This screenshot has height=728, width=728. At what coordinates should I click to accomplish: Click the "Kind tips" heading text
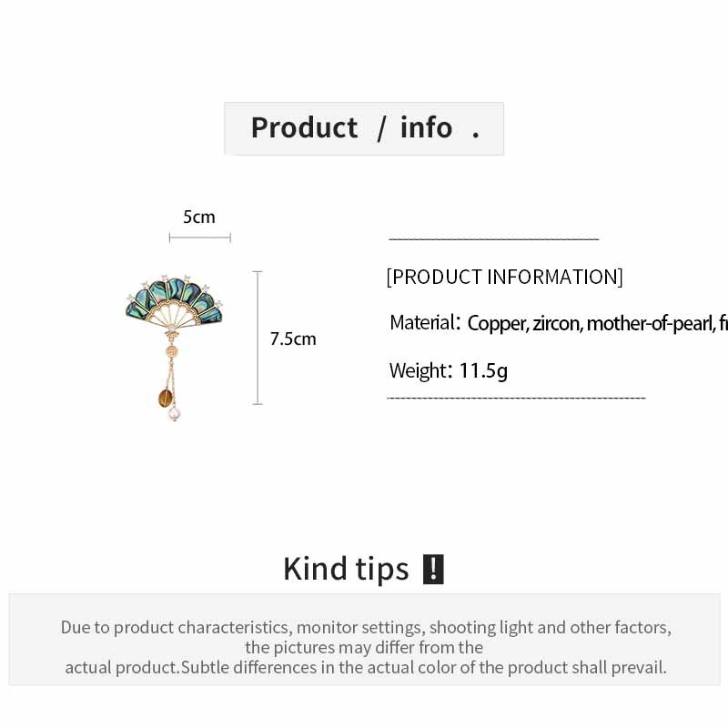click(346, 569)
